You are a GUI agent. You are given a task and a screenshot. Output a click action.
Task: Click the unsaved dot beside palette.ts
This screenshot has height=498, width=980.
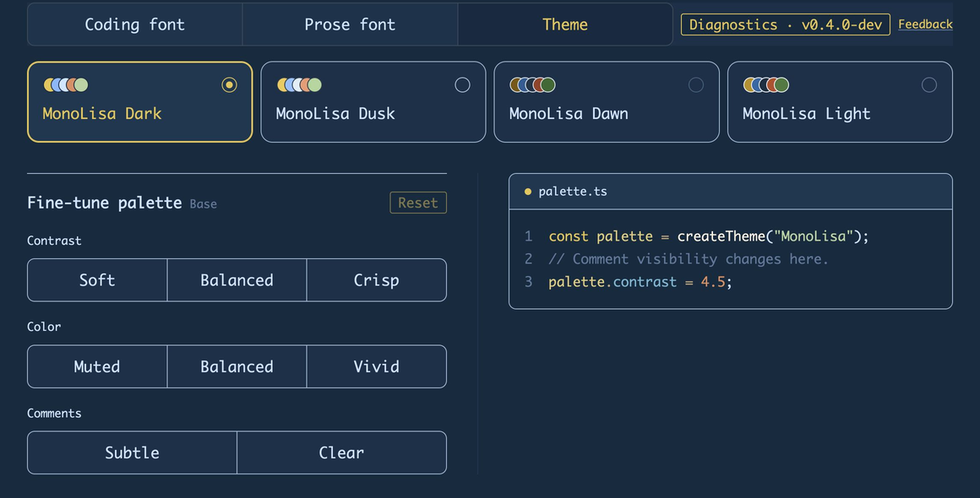[x=527, y=192]
